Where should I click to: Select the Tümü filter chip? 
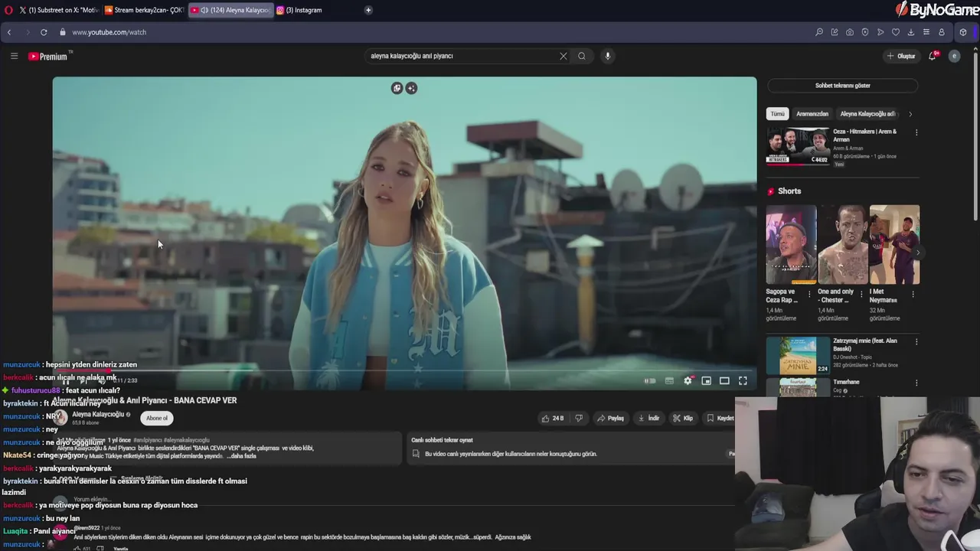[x=777, y=114]
